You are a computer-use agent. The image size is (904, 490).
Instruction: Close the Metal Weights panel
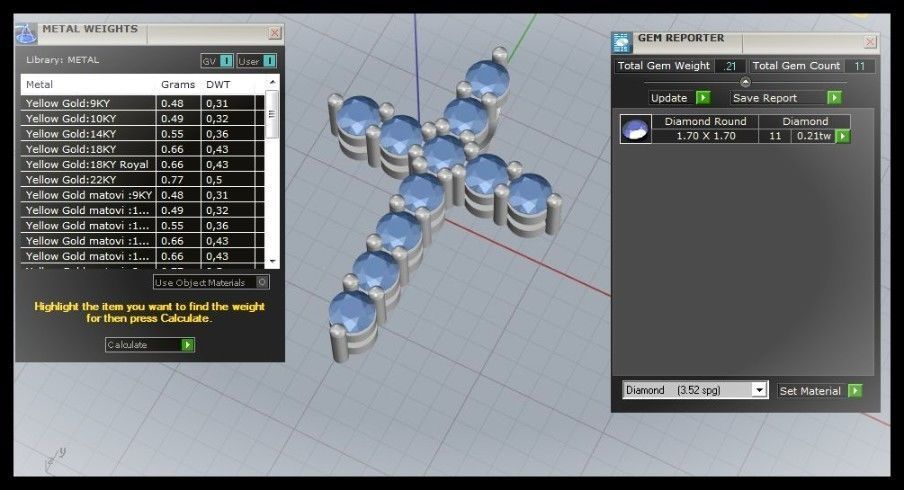[275, 33]
